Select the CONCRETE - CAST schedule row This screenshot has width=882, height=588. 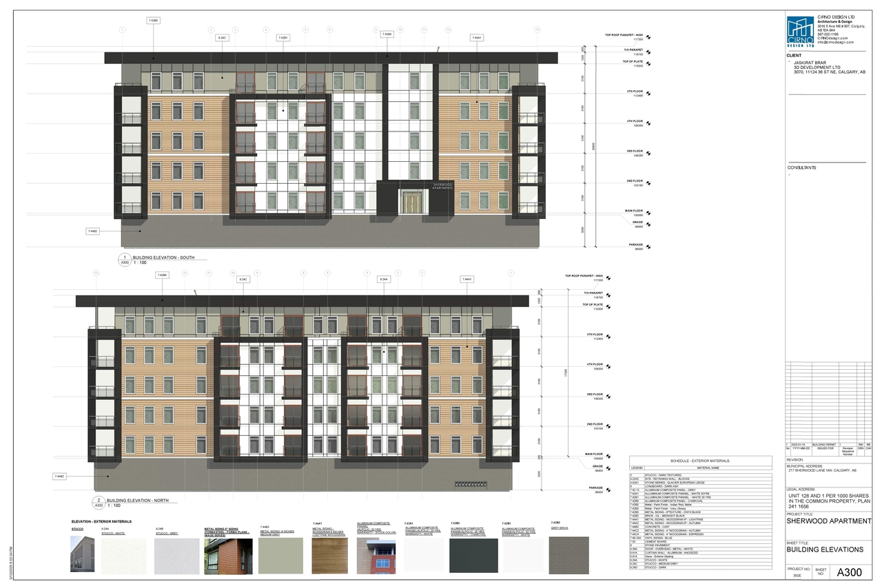(x=700, y=526)
